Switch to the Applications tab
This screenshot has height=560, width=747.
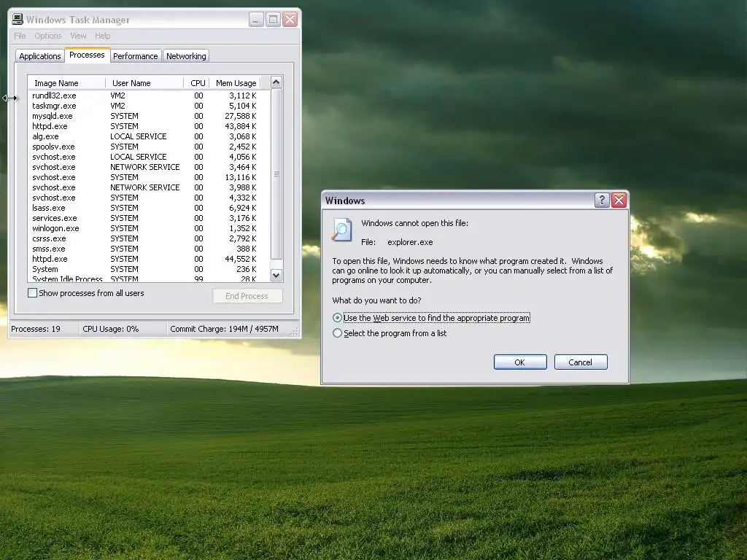click(40, 56)
